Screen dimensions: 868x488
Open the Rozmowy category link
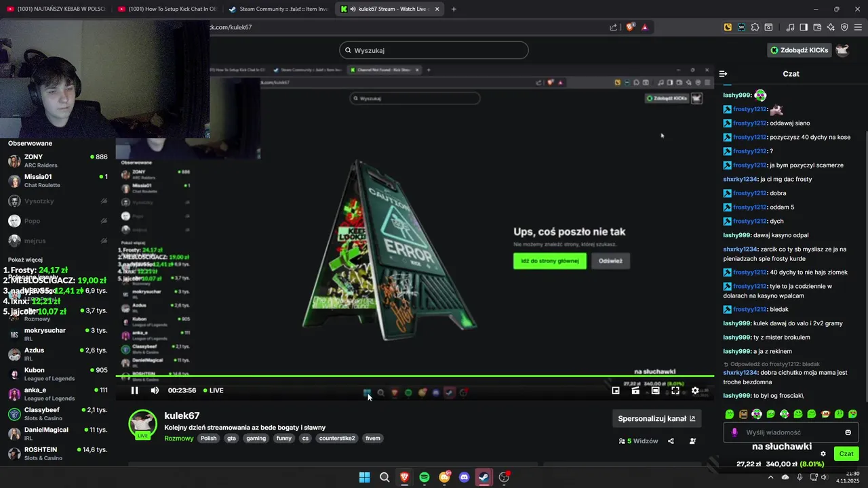(179, 439)
